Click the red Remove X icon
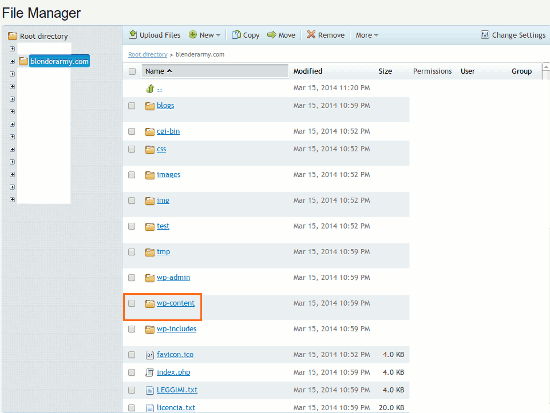550x413 pixels. tap(311, 34)
